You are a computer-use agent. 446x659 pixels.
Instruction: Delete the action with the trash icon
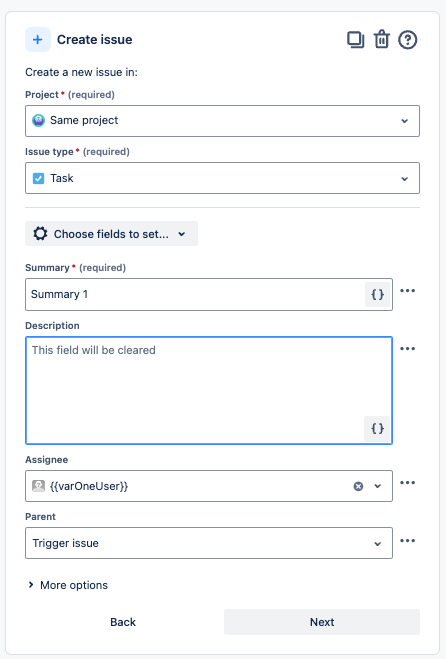(x=382, y=40)
